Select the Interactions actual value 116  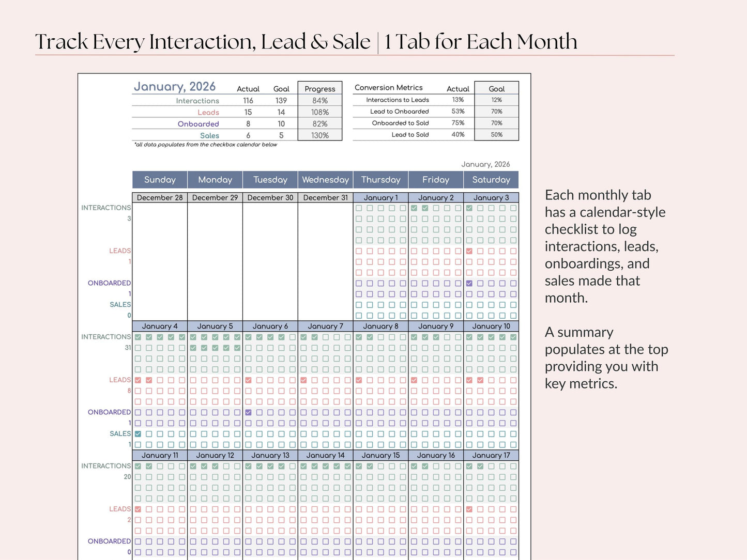tap(248, 101)
